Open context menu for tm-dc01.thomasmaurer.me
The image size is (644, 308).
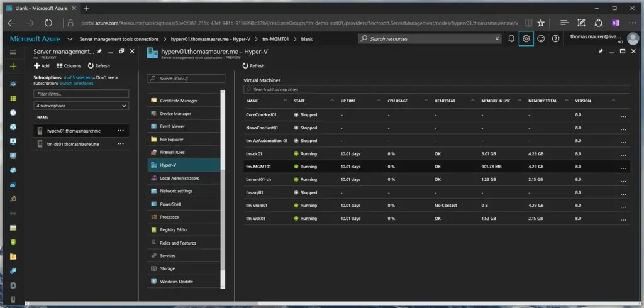120,144
